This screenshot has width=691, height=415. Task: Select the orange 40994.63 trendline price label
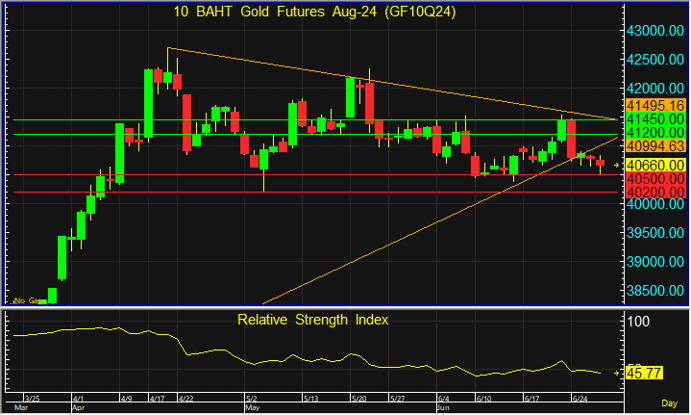656,146
